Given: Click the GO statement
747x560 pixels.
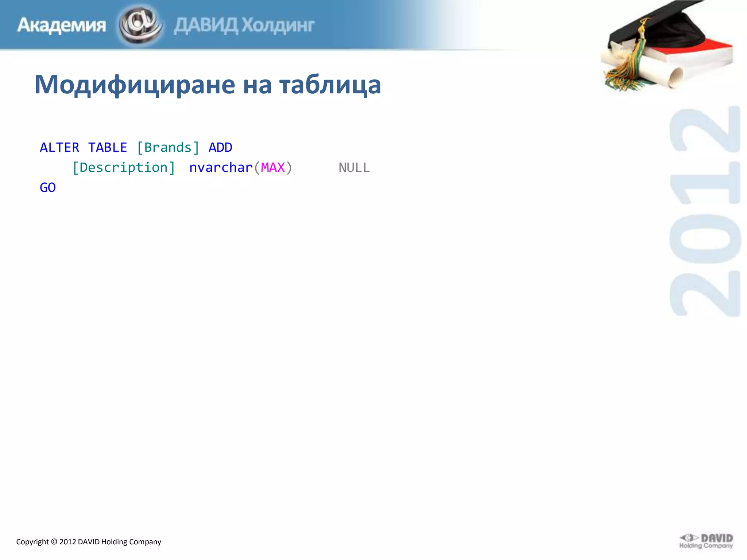Looking at the screenshot, I should tap(48, 187).
